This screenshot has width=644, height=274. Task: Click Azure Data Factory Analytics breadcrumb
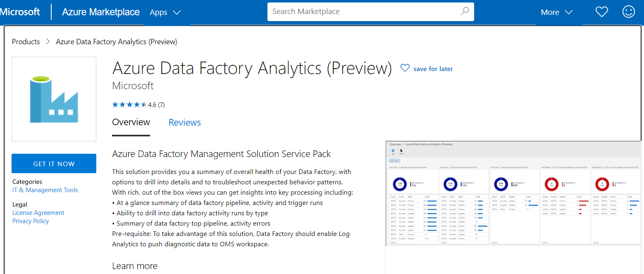[x=117, y=42]
